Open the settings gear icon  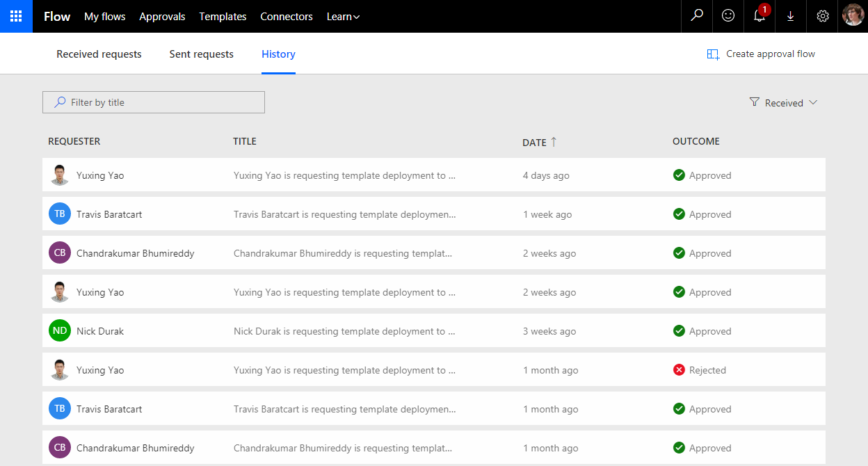pos(823,16)
